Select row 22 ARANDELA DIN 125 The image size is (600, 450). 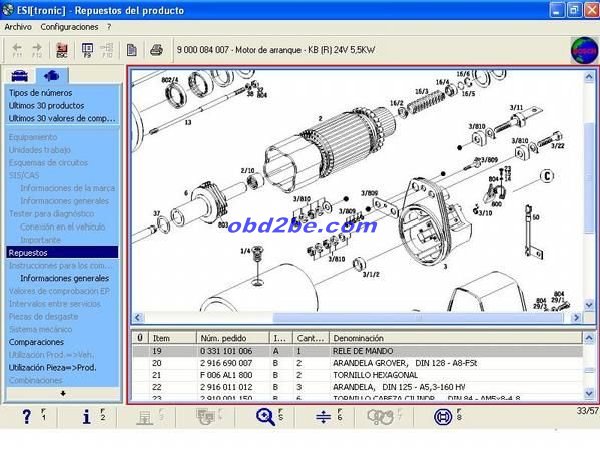[357, 387]
